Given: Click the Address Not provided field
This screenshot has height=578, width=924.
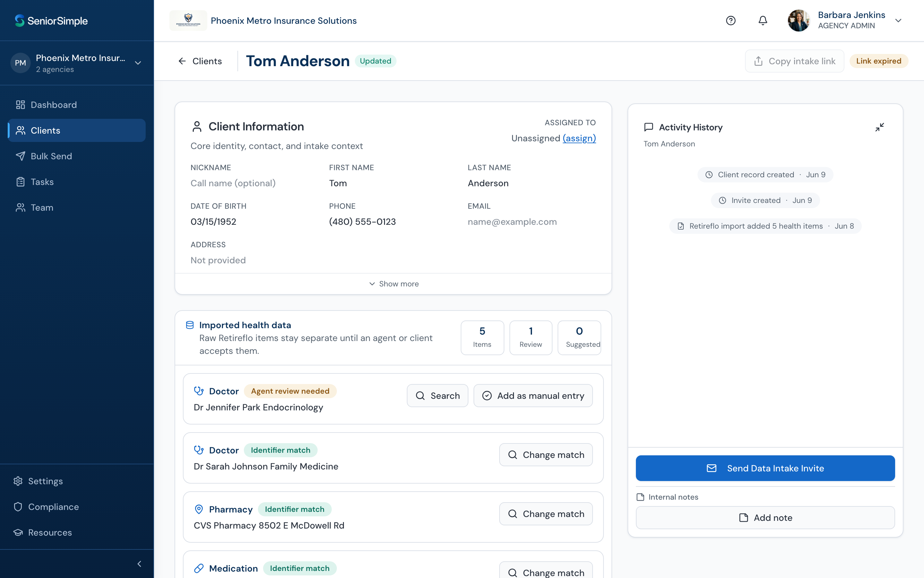Looking at the screenshot, I should [218, 260].
